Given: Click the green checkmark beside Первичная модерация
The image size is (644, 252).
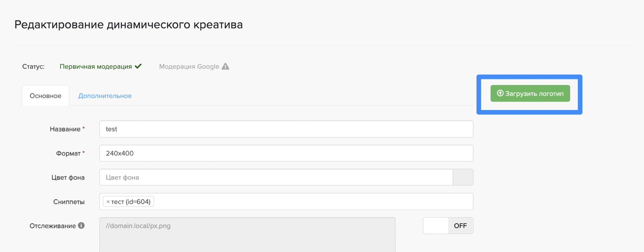Looking at the screenshot, I should point(138,66).
